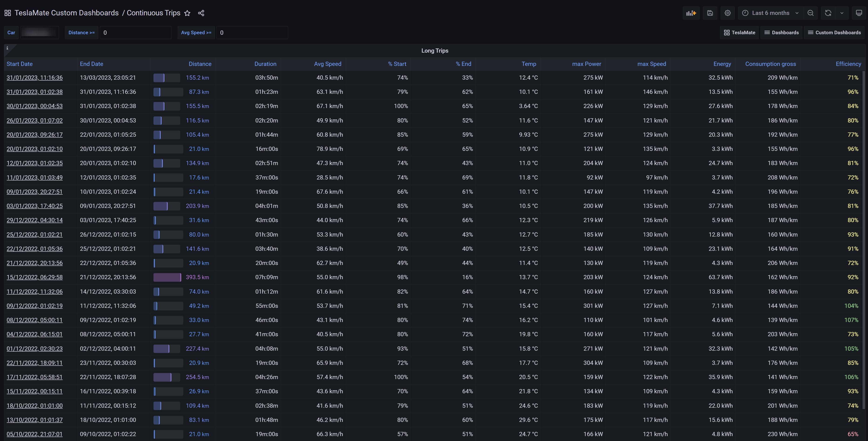Save the dashboard with disk icon
Viewport: 868px width, 441px height.
pos(710,13)
